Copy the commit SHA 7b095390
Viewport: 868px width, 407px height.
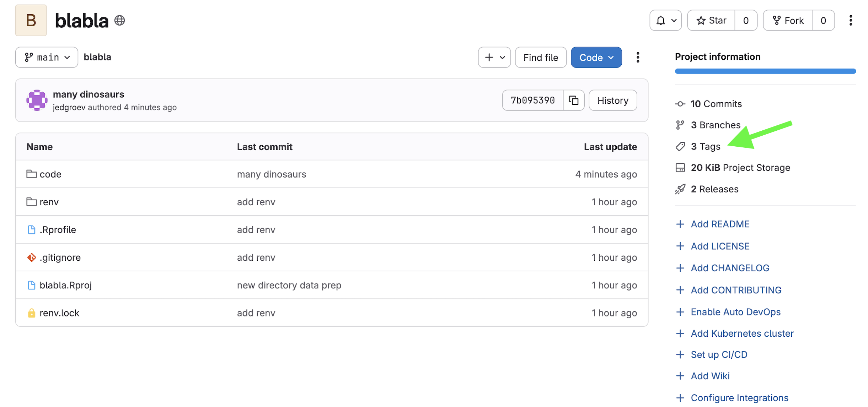574,101
